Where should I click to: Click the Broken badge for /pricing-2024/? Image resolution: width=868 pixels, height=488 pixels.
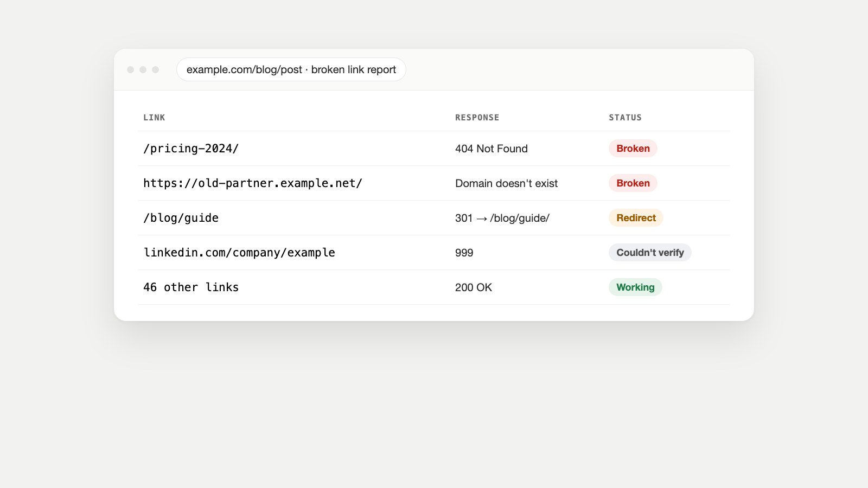tap(633, 149)
